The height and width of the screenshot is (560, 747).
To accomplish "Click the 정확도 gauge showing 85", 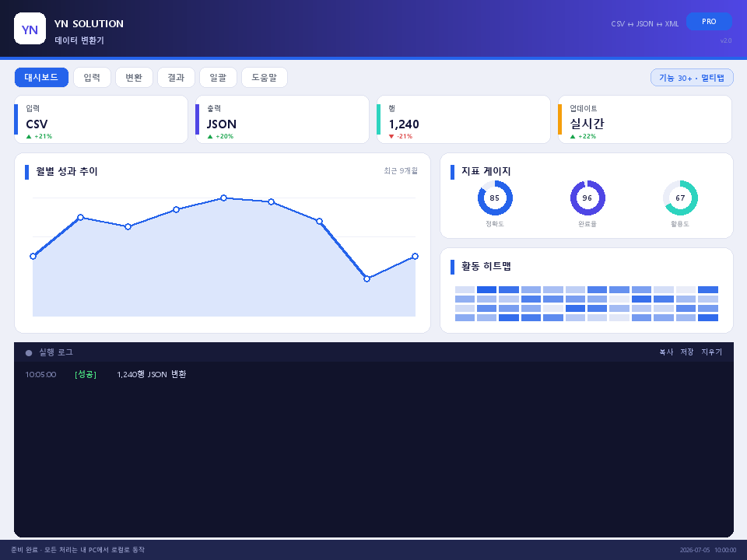I will point(495,198).
